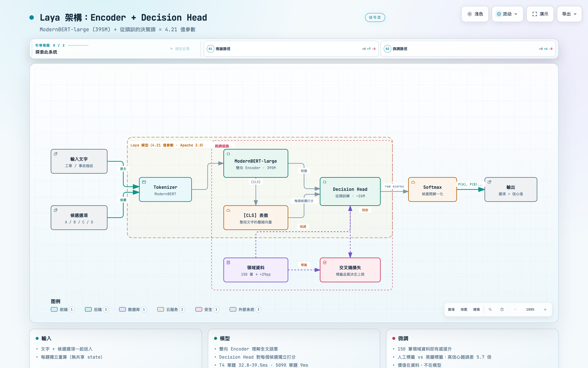Click the 每個候選打分 edge label
Viewport: 588px width, 368px height.
pyautogui.click(x=304, y=201)
